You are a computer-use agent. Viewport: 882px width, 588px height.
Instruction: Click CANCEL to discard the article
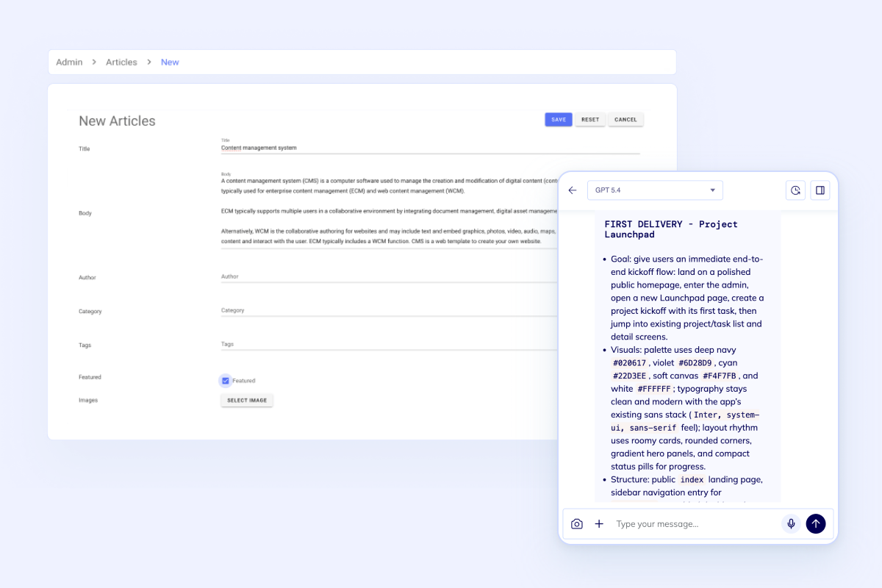tap(625, 119)
